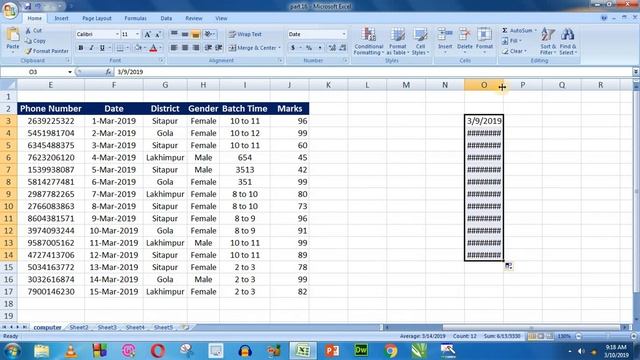Click the Insert cells icon

pos(445,35)
